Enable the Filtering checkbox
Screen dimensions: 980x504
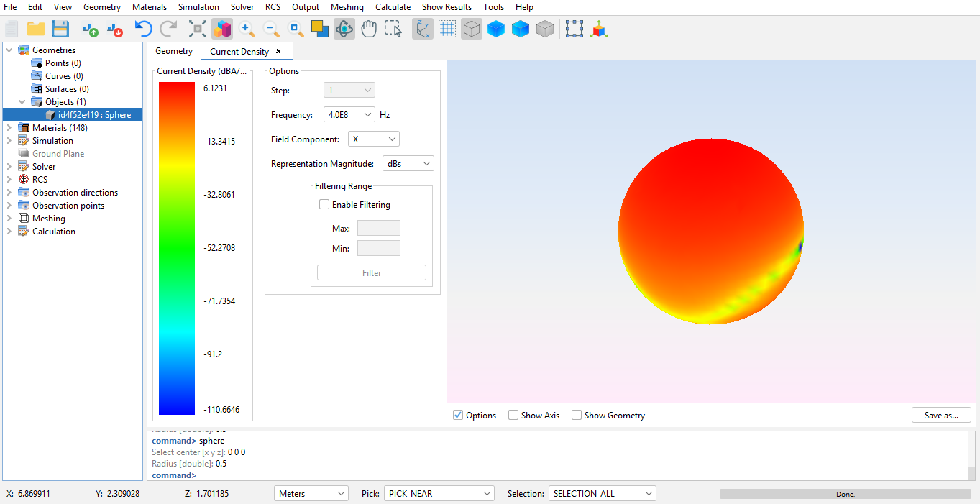324,205
